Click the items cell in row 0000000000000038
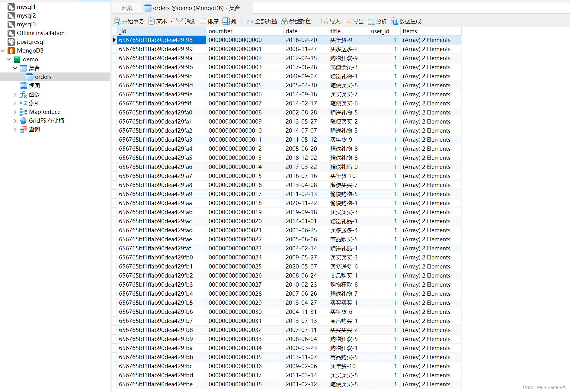Screen dimensions: 570x392 [x=431, y=384]
